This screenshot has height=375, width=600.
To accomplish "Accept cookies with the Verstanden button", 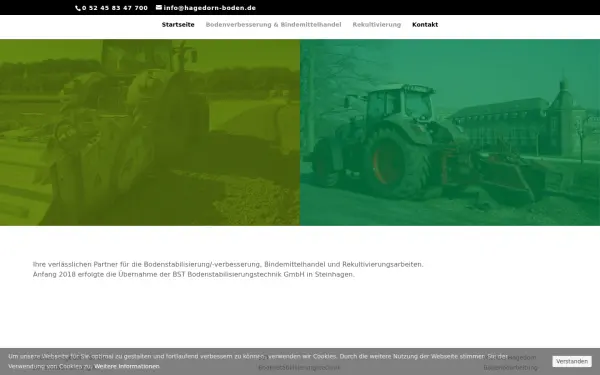I will point(572,361).
